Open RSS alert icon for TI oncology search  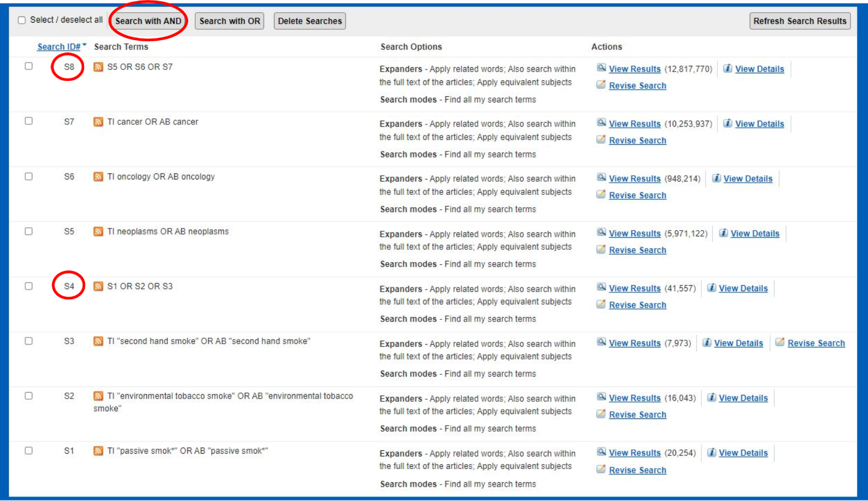coord(98,176)
